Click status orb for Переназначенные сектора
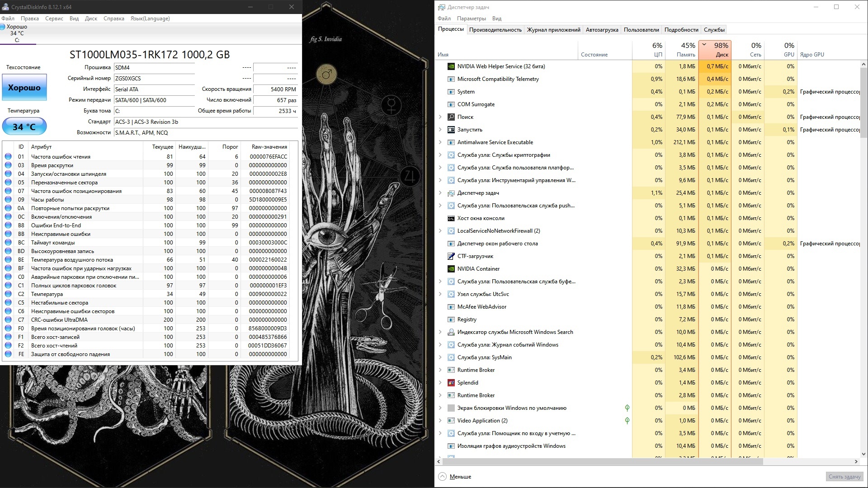 tap(8, 183)
